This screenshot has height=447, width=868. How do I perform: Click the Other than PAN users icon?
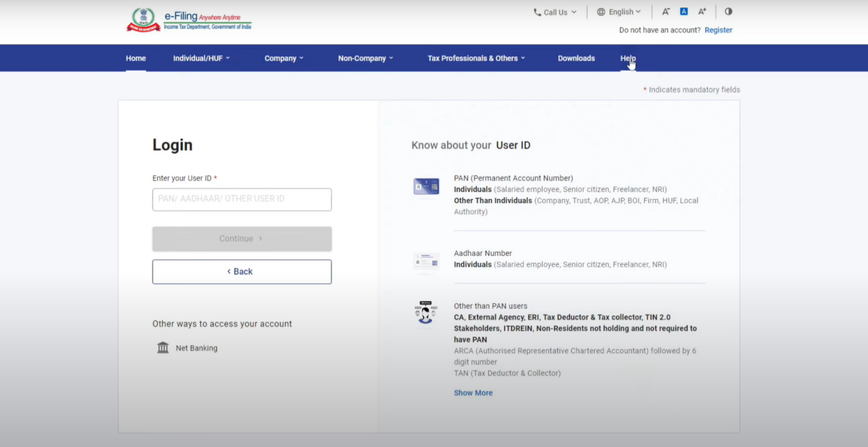tap(426, 313)
